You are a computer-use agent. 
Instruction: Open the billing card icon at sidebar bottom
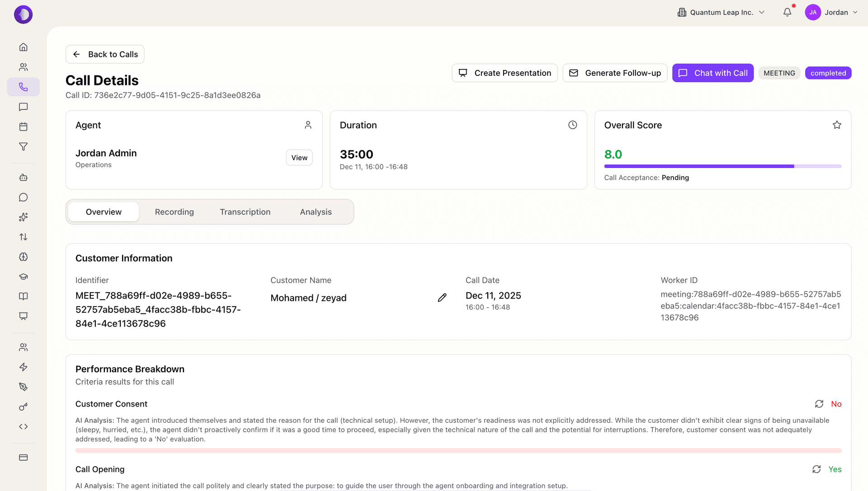23,458
